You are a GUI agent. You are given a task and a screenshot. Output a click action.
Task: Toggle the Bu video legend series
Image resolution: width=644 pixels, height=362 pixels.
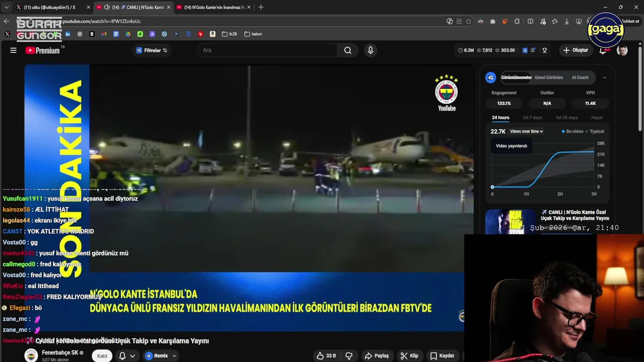click(x=572, y=131)
